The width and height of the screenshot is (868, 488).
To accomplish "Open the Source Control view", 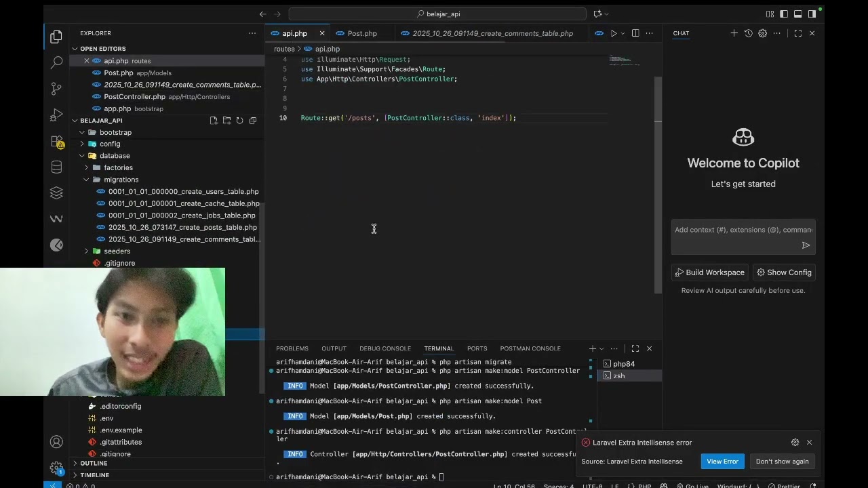I will [56, 89].
